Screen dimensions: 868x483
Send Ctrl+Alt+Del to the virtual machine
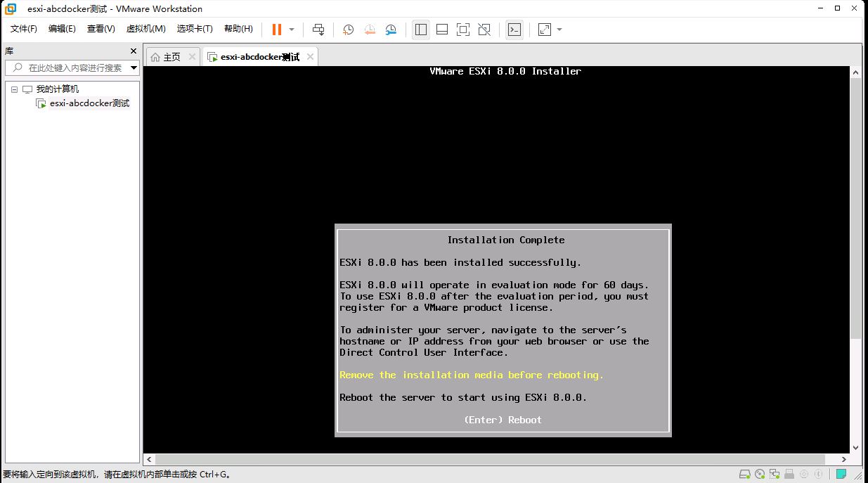click(318, 30)
